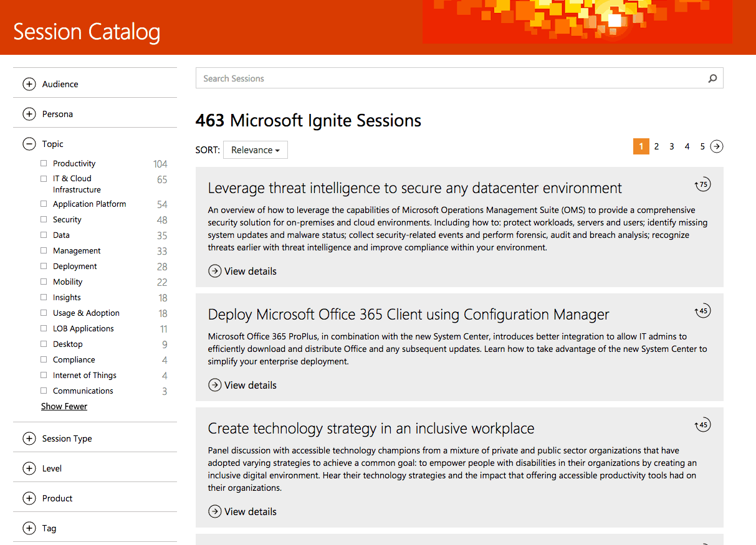Check the Usage & Adoption checkbox
The image size is (756, 545).
pyautogui.click(x=44, y=313)
